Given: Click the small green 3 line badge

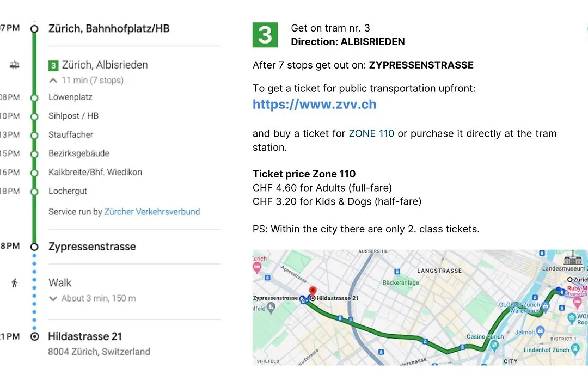Looking at the screenshot, I should coord(53,66).
